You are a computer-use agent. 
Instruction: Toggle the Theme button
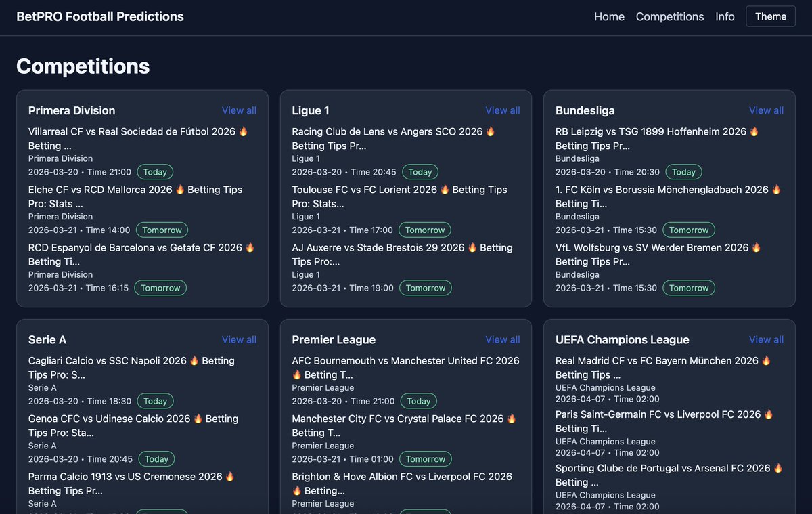coord(771,16)
